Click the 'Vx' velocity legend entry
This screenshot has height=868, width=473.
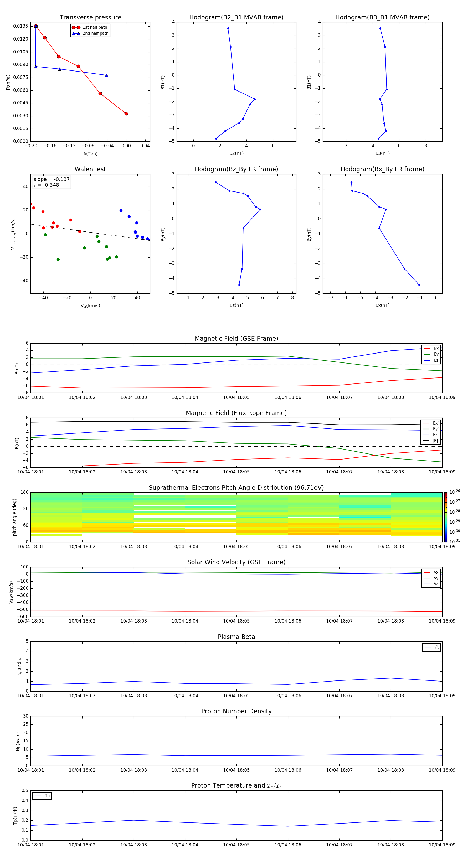[431, 572]
